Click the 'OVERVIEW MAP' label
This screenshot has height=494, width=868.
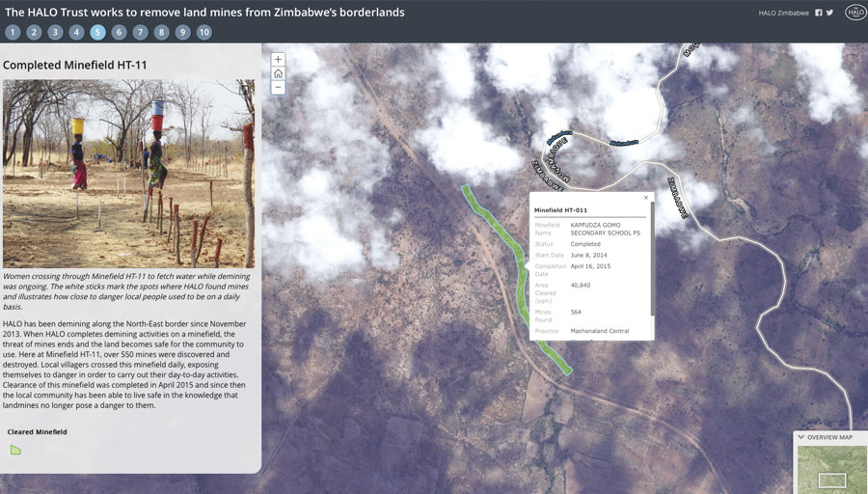(829, 437)
